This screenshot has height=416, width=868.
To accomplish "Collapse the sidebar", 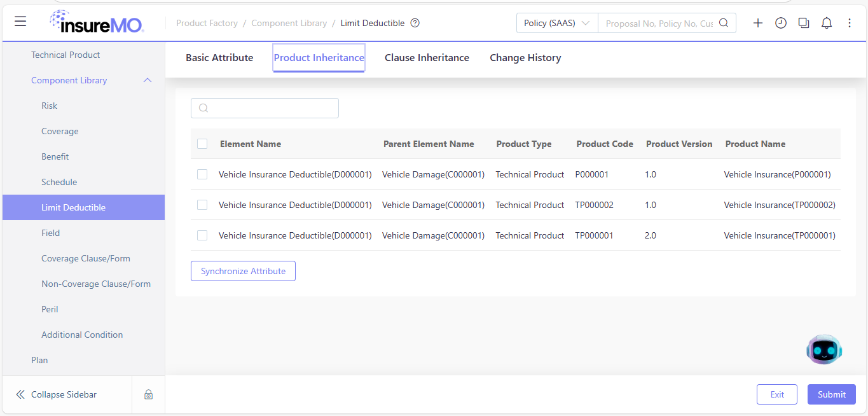I will tap(56, 394).
